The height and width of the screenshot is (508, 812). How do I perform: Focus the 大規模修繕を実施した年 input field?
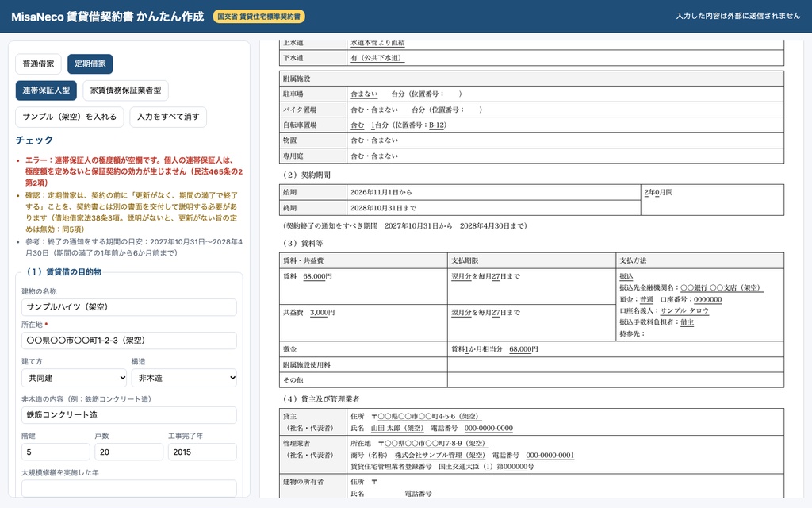point(129,488)
